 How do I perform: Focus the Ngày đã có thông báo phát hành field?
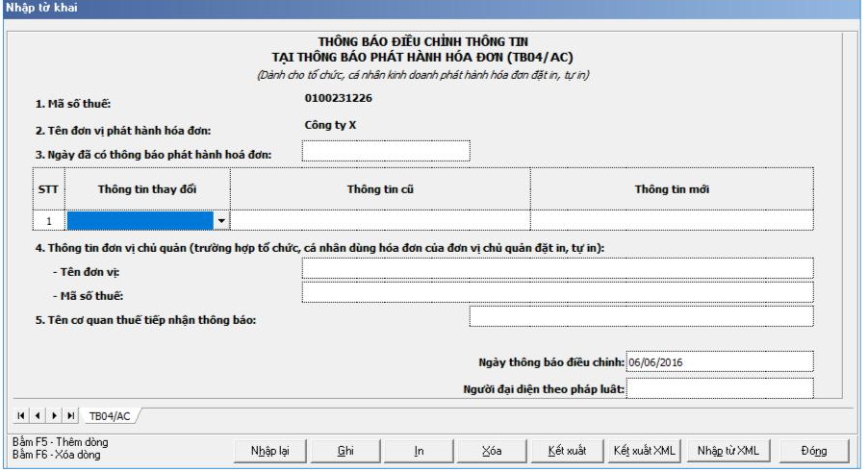(386, 151)
